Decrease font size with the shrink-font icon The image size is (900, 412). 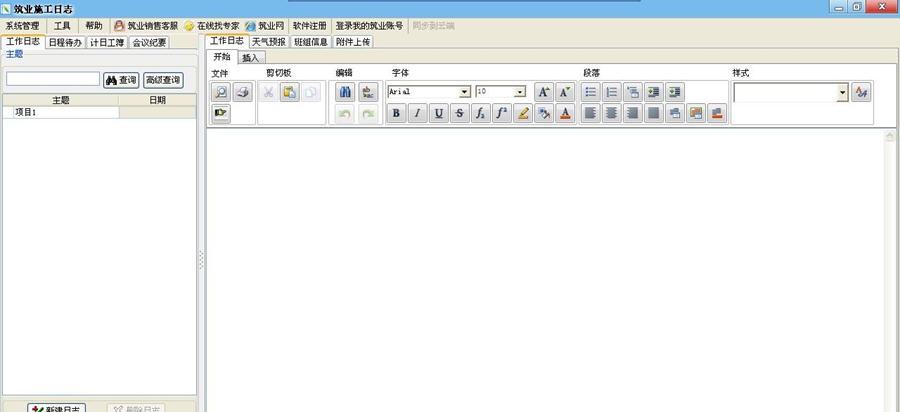pos(565,92)
